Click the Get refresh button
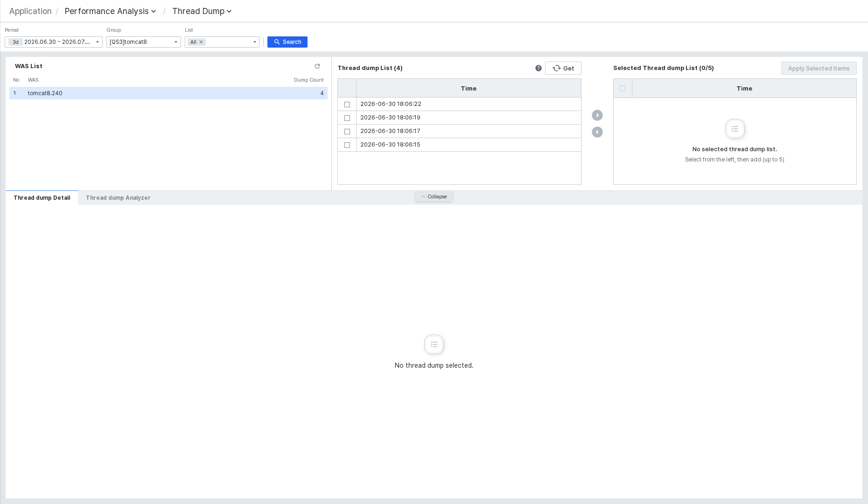 (563, 68)
